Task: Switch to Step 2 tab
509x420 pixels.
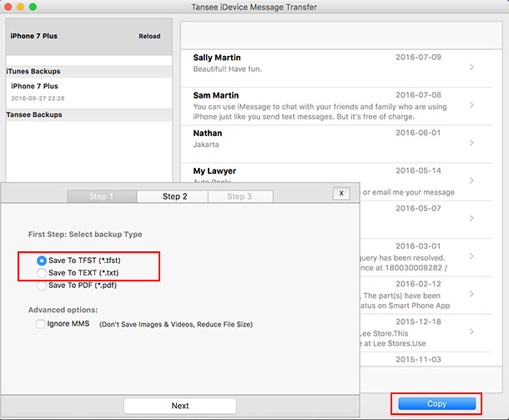Action: click(174, 196)
